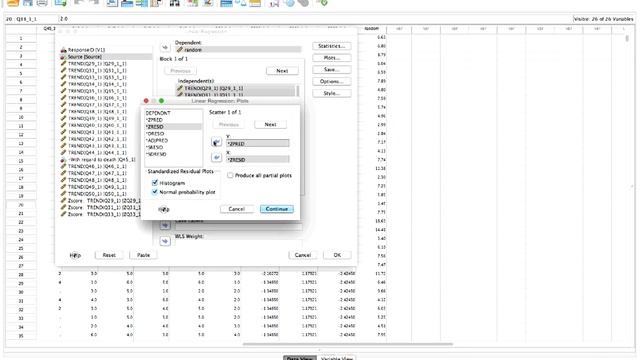
Task: Click the Options... button
Action: pyautogui.click(x=332, y=82)
